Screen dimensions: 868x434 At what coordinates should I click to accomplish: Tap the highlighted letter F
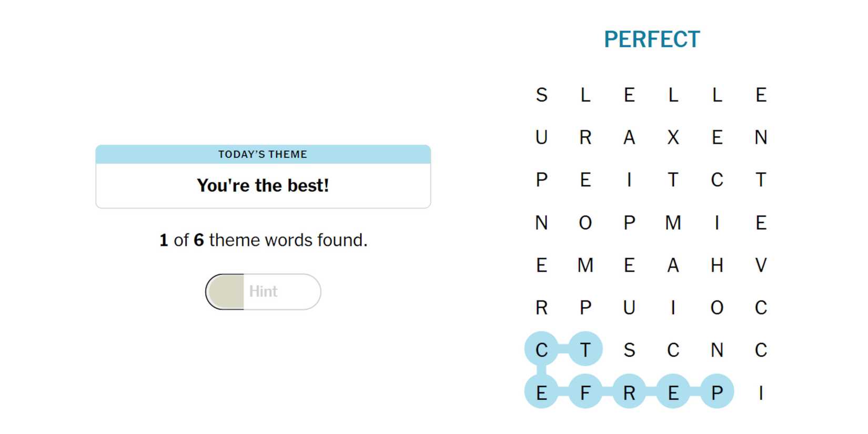pyautogui.click(x=585, y=392)
